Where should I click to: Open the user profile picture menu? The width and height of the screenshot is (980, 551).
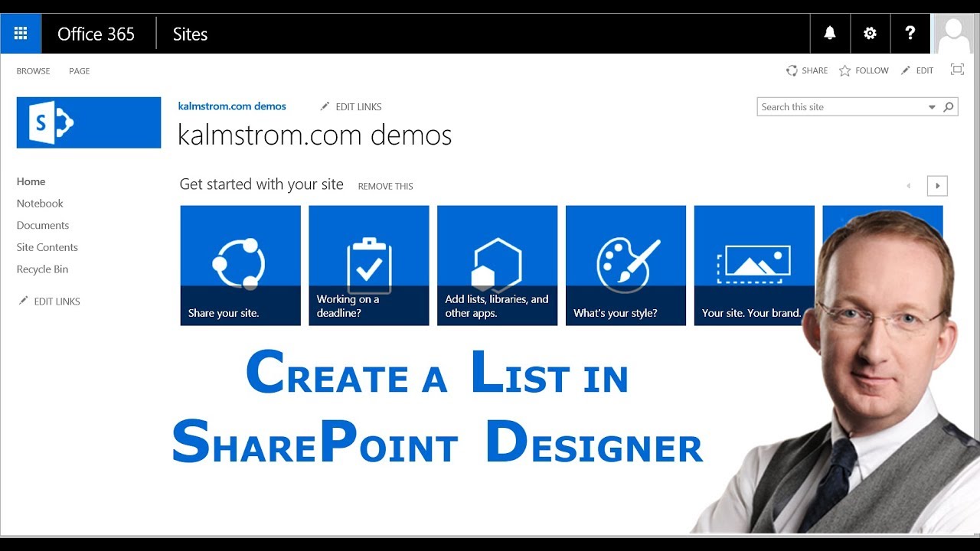(955, 34)
